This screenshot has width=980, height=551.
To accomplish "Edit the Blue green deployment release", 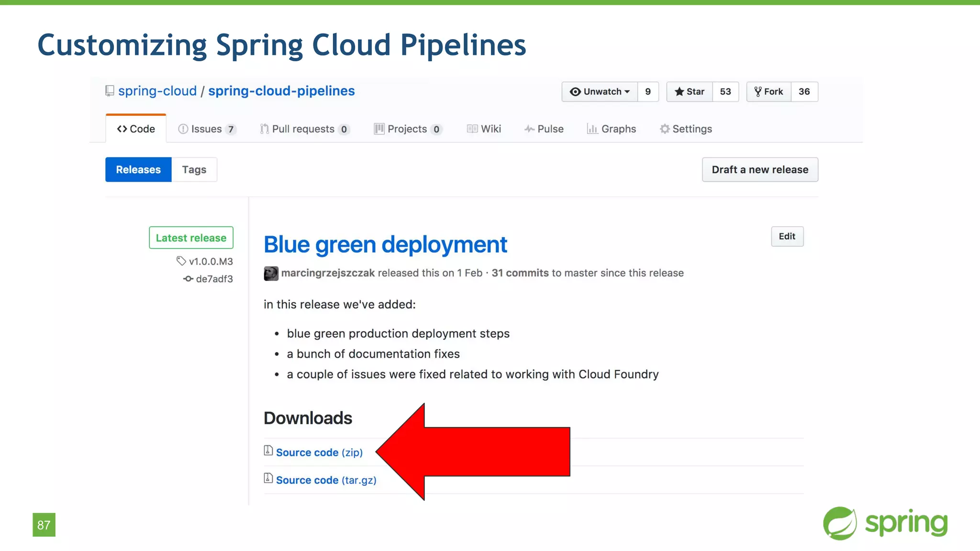I will 787,236.
